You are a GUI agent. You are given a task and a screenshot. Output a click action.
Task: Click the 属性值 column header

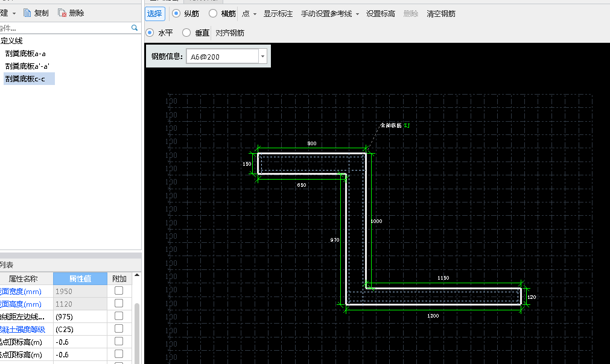pos(80,278)
